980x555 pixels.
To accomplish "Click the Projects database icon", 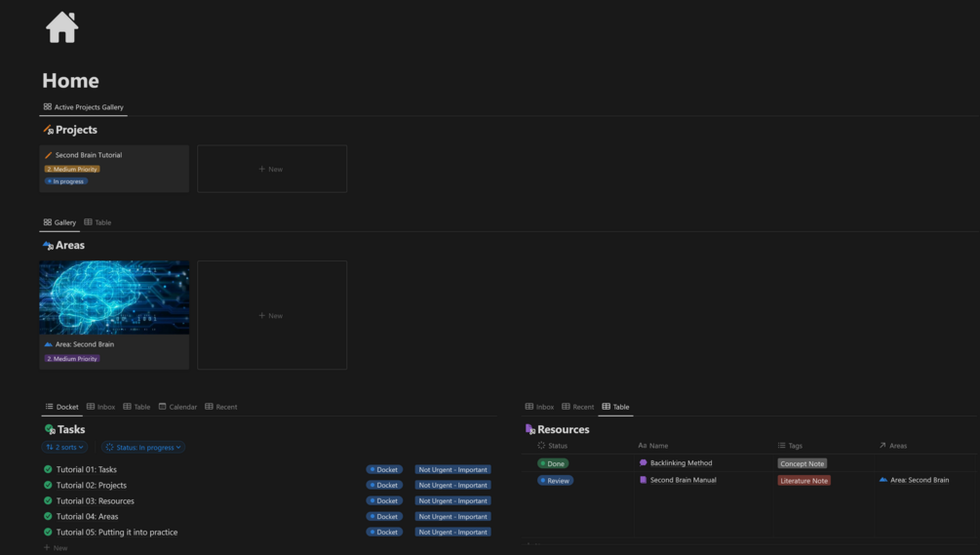I will click(x=48, y=130).
